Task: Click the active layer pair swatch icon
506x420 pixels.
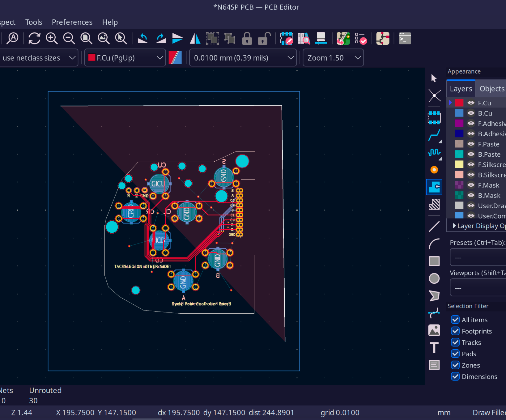Action: point(175,58)
